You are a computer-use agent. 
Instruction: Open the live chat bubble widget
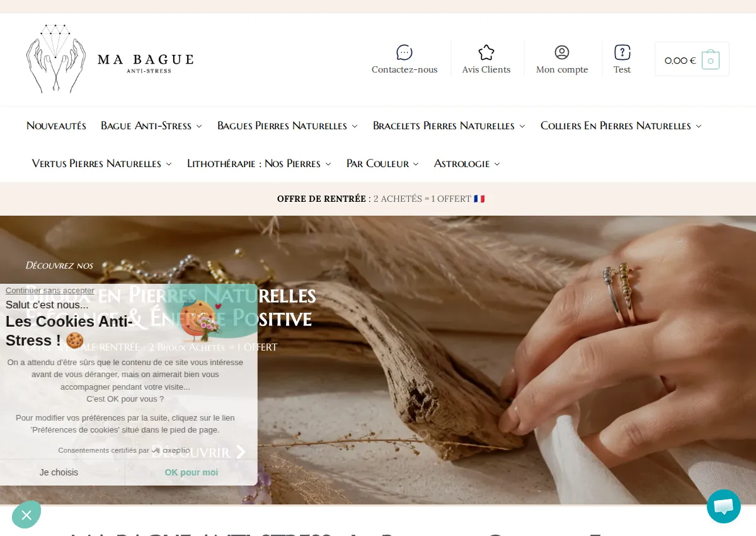coord(724,506)
